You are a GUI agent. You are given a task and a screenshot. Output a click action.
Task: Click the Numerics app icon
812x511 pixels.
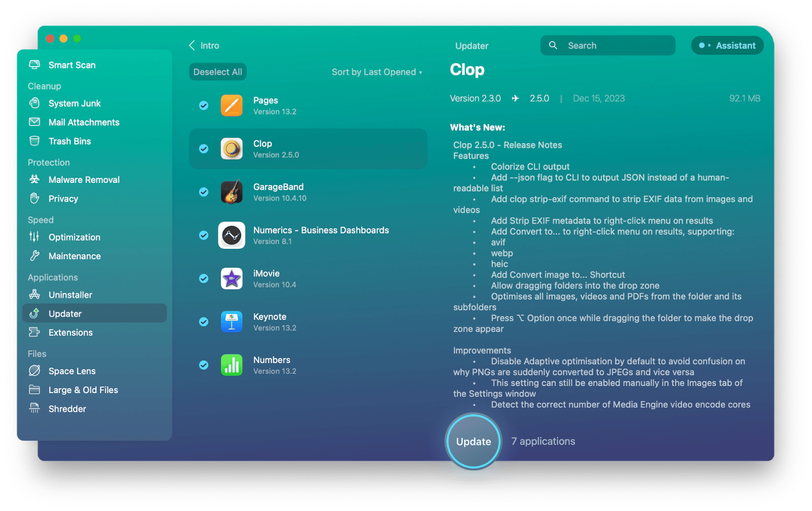coord(231,235)
